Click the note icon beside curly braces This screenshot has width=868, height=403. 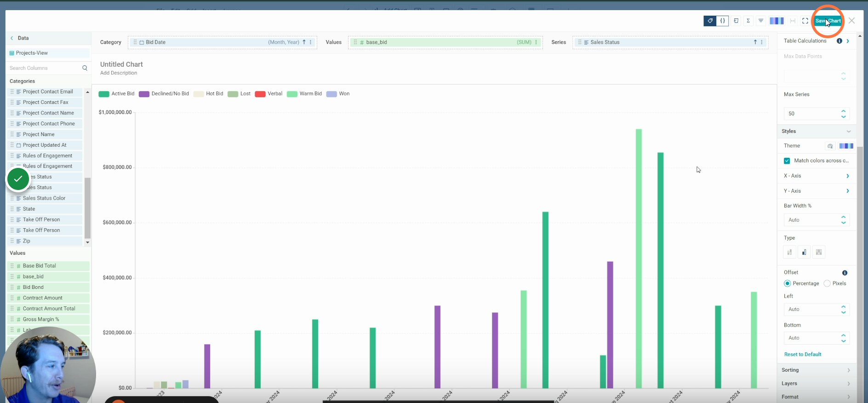736,21
